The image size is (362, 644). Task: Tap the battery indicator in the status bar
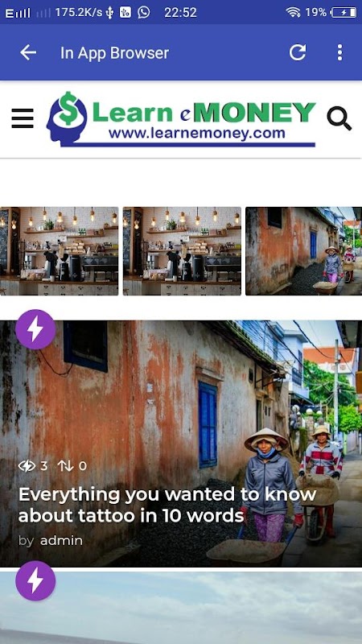(343, 13)
